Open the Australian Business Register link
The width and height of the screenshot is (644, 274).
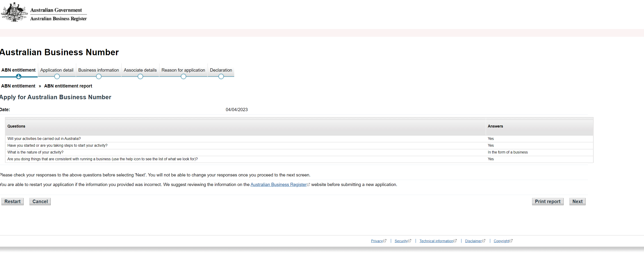click(278, 184)
